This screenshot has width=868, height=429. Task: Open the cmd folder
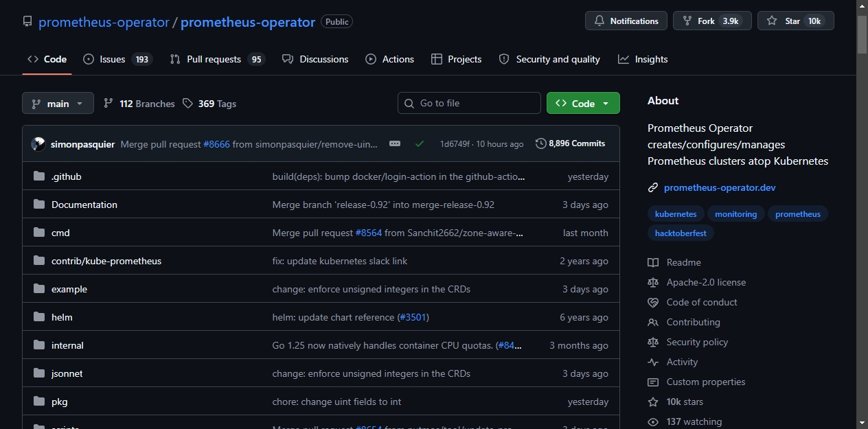point(60,233)
